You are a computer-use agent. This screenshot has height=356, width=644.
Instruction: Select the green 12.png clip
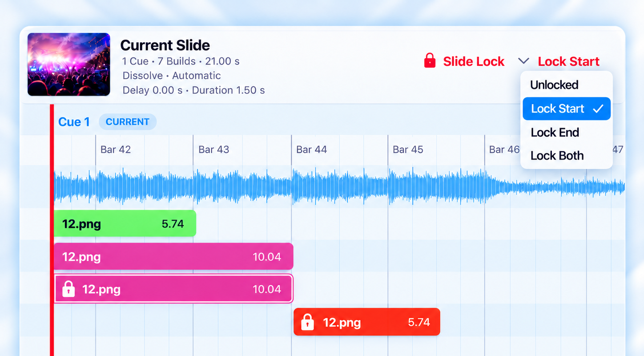pyautogui.click(x=125, y=223)
